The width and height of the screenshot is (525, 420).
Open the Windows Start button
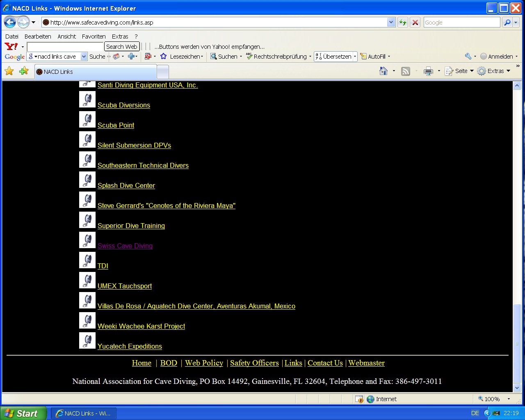23,413
